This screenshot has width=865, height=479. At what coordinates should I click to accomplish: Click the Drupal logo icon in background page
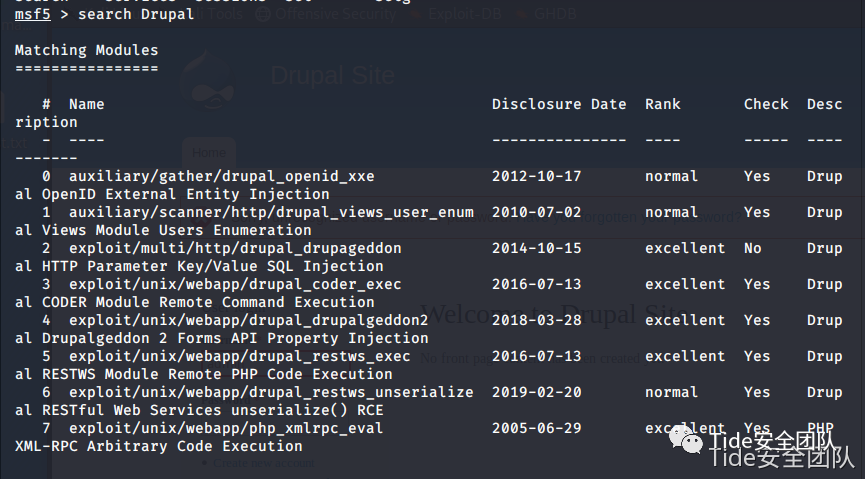[x=208, y=80]
